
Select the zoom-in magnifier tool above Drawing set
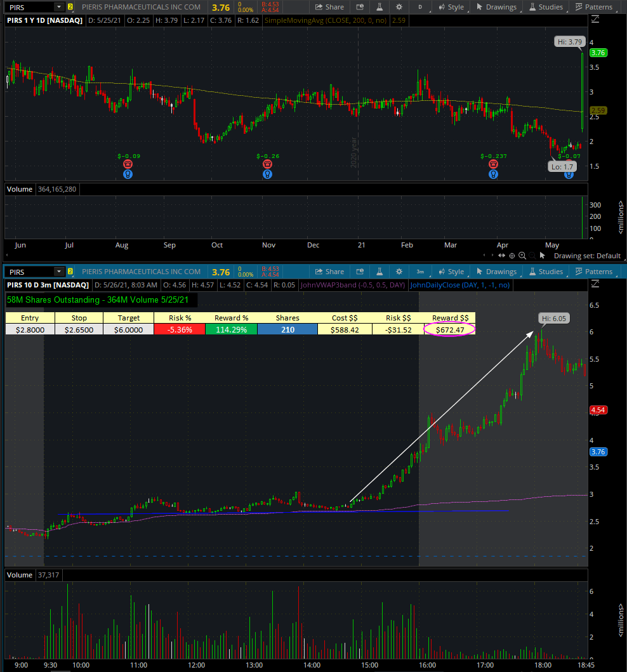point(522,255)
